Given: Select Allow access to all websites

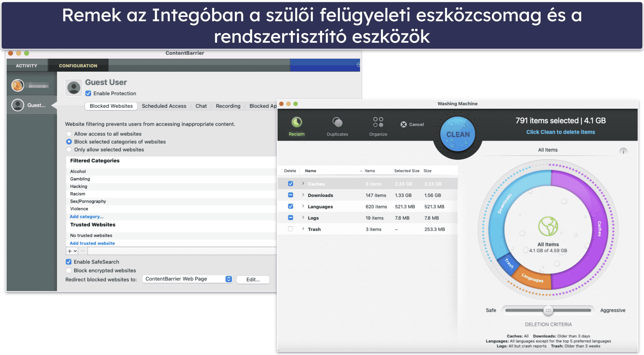Looking at the screenshot, I should click(x=69, y=134).
